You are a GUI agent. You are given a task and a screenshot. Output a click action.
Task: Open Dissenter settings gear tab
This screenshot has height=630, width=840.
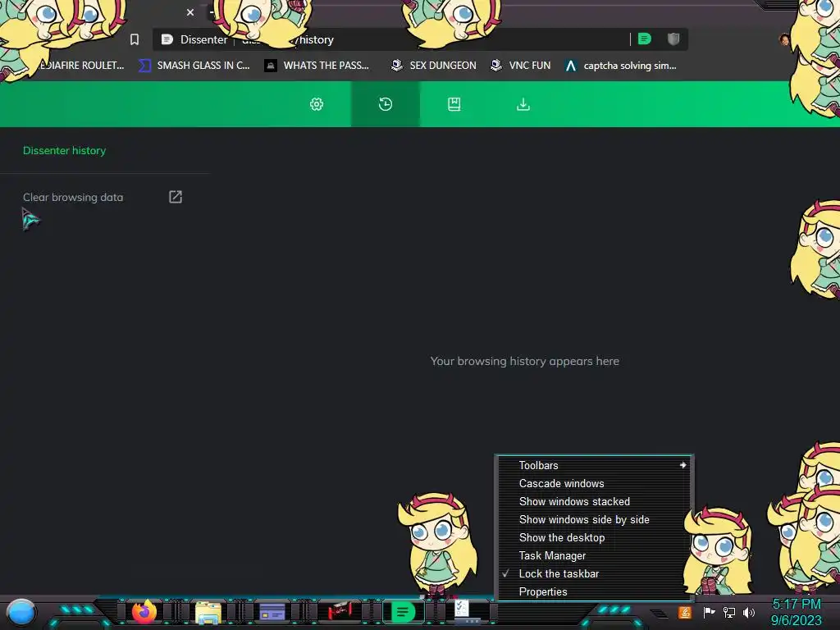317,104
